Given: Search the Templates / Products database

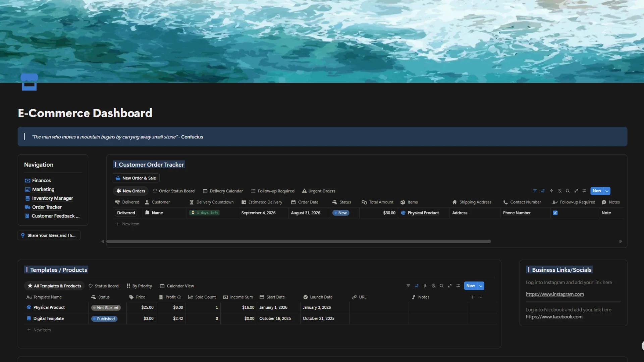Looking at the screenshot, I should 441,286.
